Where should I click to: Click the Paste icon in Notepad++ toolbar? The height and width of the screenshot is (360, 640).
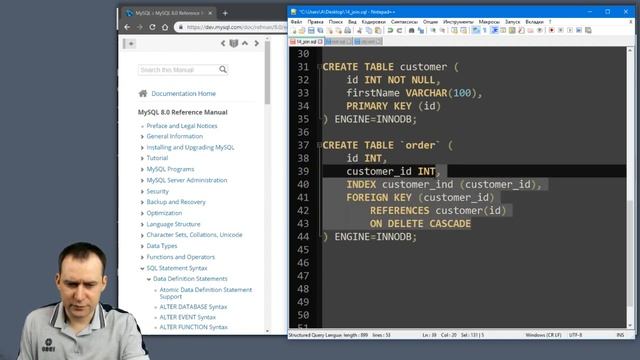(x=378, y=30)
